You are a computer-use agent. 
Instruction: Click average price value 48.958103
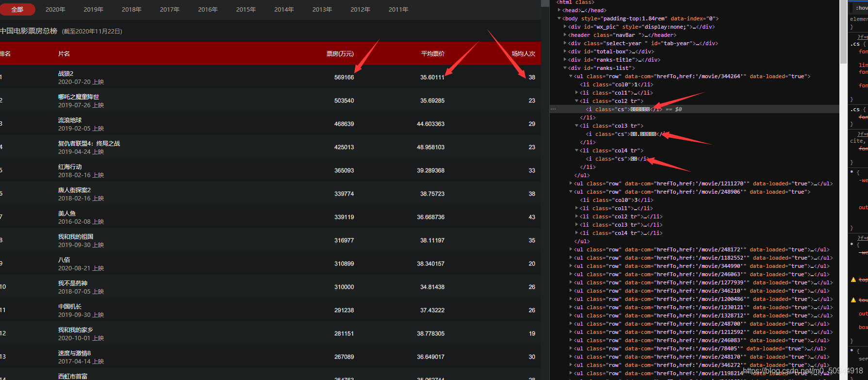431,147
